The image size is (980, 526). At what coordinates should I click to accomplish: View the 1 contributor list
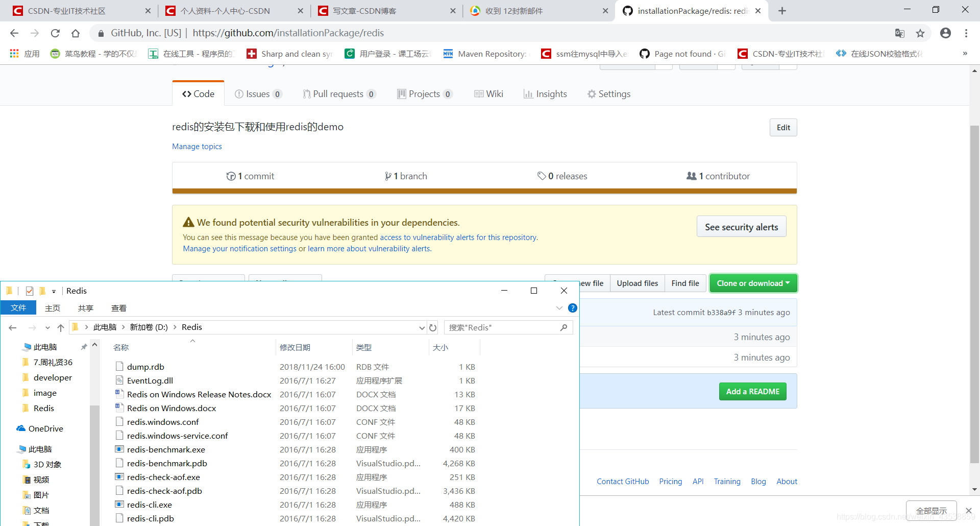(x=718, y=176)
